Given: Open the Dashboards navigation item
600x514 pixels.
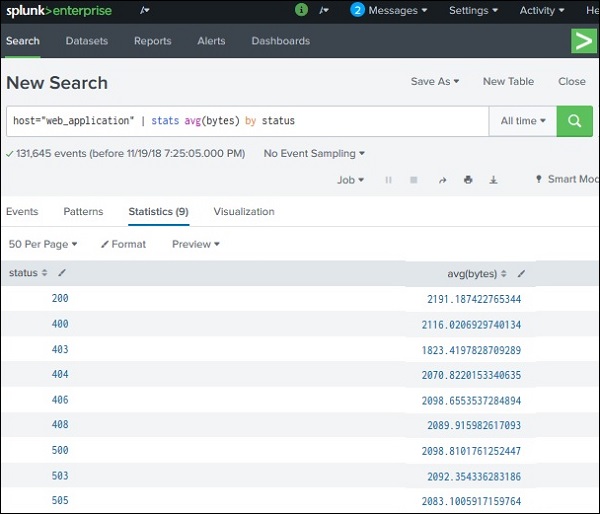Looking at the screenshot, I should (280, 41).
